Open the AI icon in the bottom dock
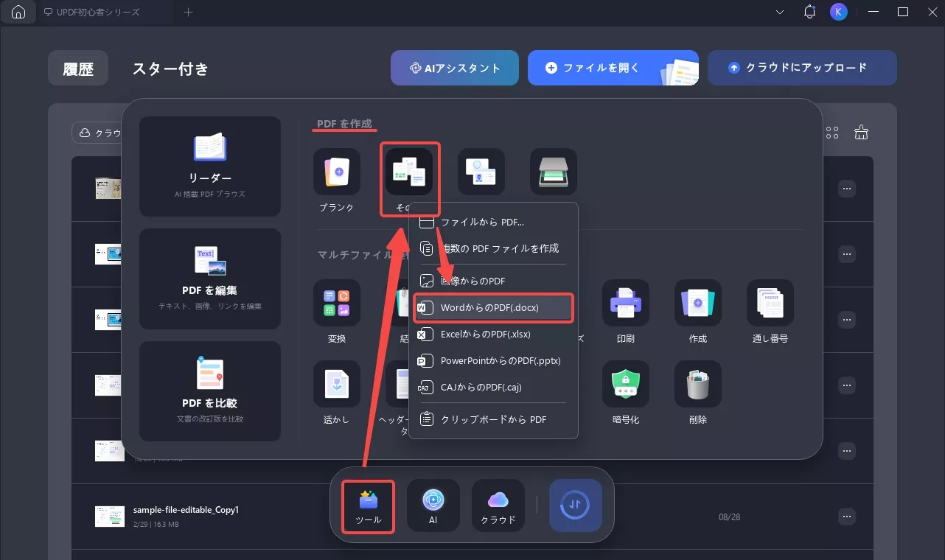This screenshot has width=945, height=560. [x=433, y=505]
